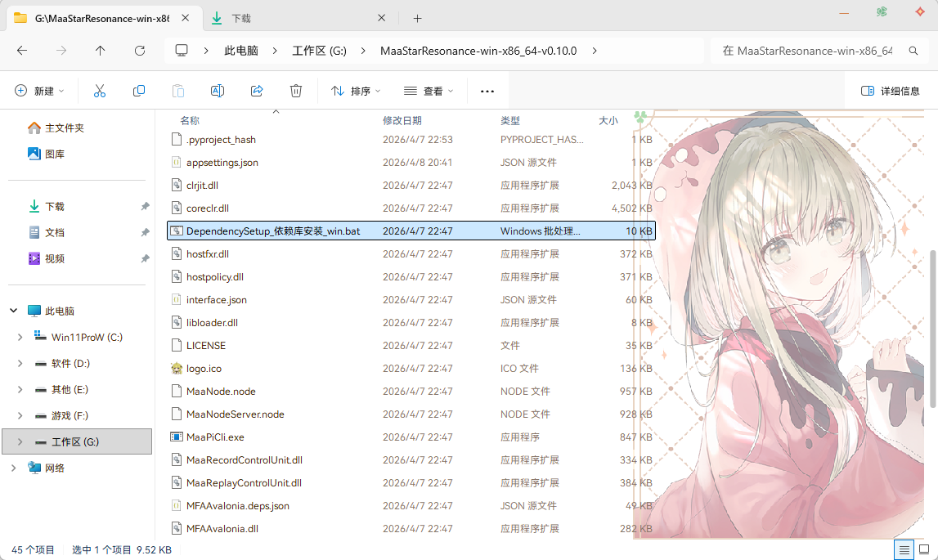Viewport: 938px width, 560px height.
Task: Toggle the 详细信息 details pane
Action: coord(890,91)
